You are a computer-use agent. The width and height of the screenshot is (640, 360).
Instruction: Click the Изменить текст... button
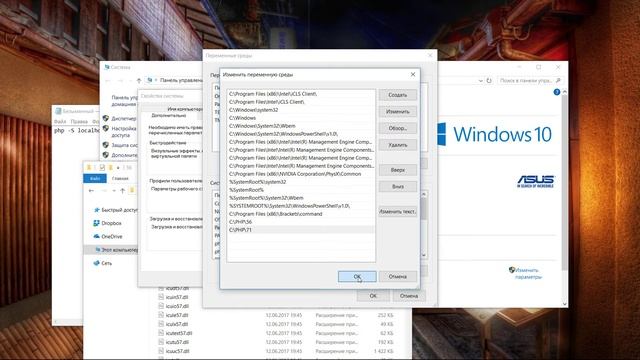(398, 211)
